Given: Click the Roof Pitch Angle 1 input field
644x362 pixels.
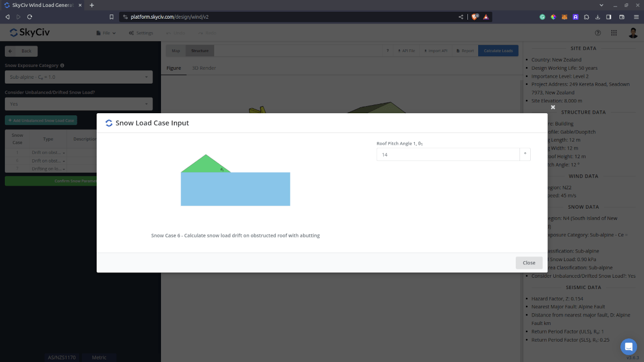Looking at the screenshot, I should [x=448, y=154].
